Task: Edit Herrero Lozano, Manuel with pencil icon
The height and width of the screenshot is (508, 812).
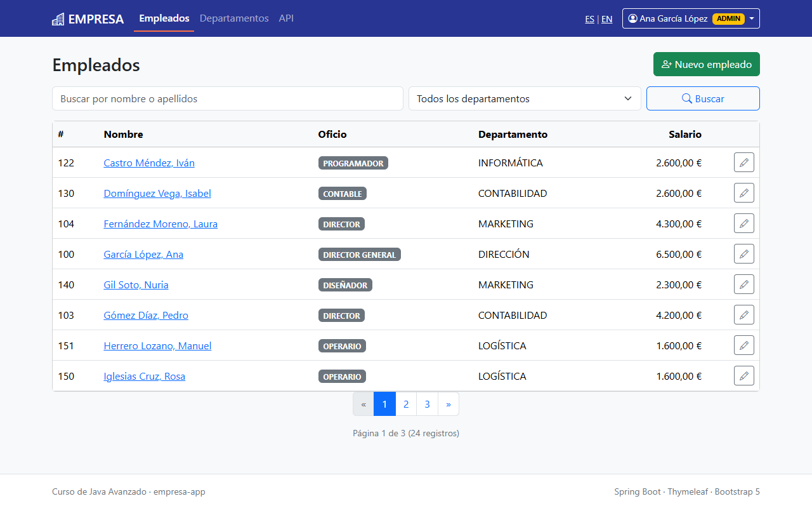Action: [744, 345]
